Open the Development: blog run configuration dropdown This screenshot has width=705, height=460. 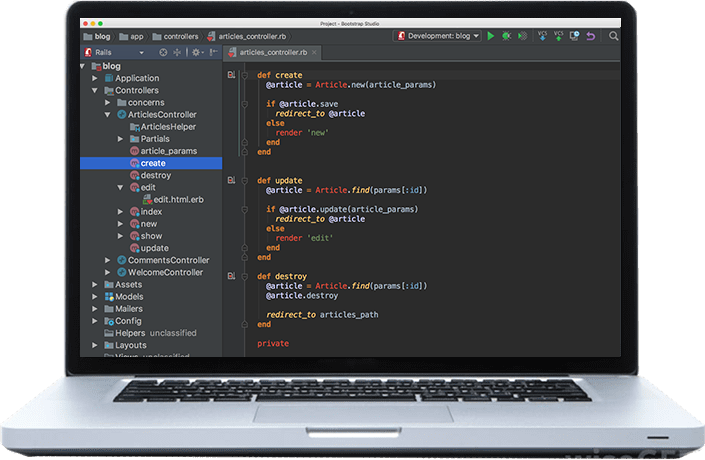click(439, 36)
